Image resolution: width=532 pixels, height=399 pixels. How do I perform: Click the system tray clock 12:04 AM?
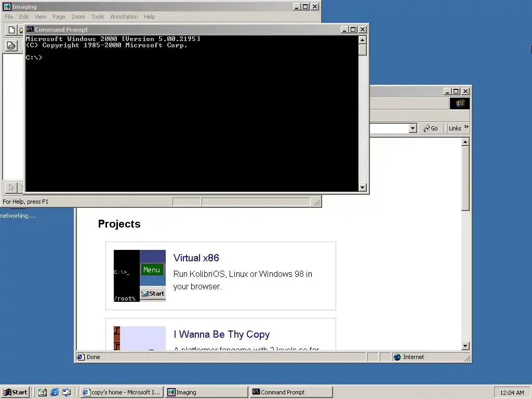pyautogui.click(x=512, y=393)
